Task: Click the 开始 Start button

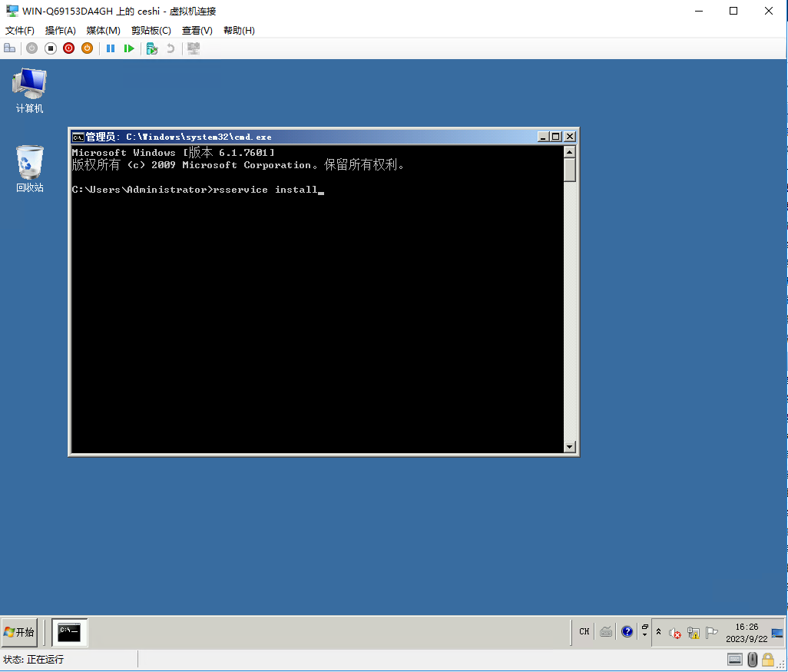Action: 20,632
